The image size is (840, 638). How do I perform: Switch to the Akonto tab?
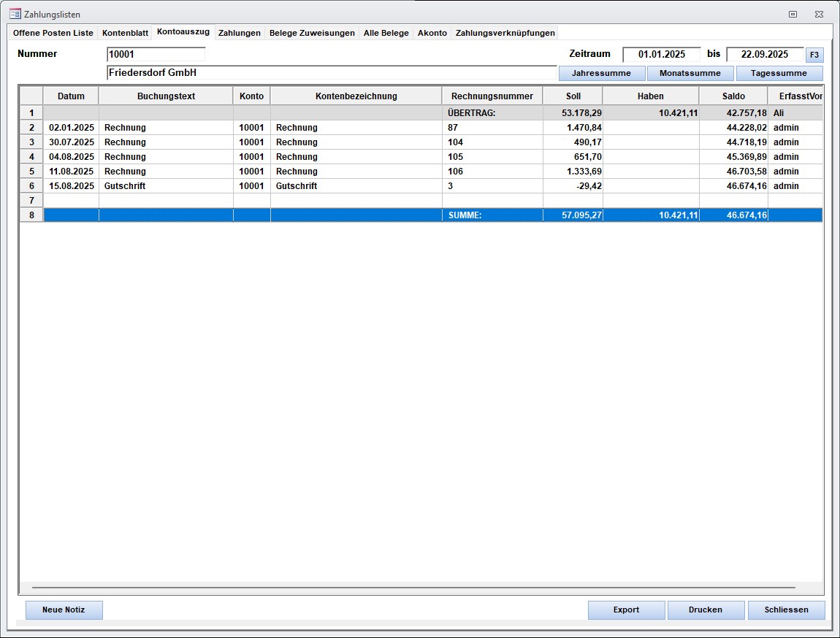pos(432,33)
